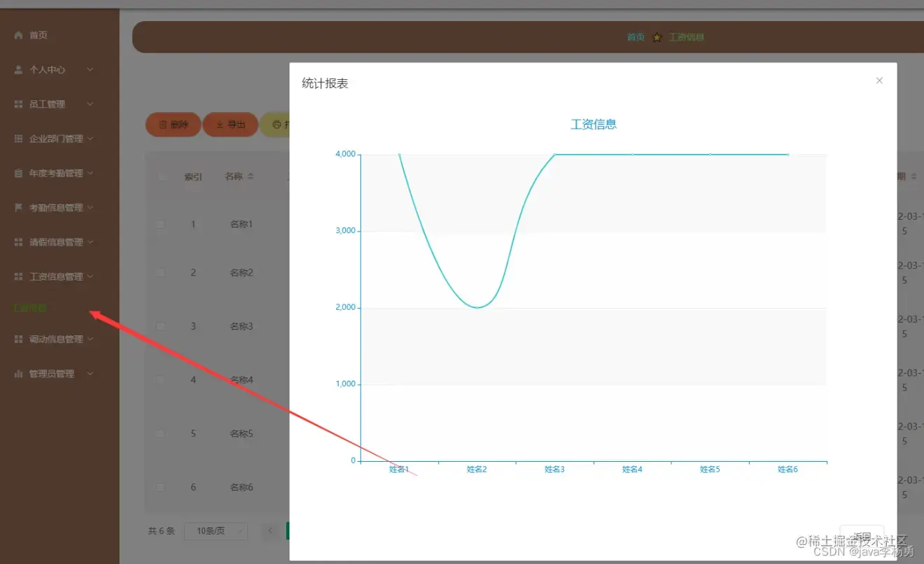Click the 导出 export button
The height and width of the screenshot is (564, 924).
point(230,125)
